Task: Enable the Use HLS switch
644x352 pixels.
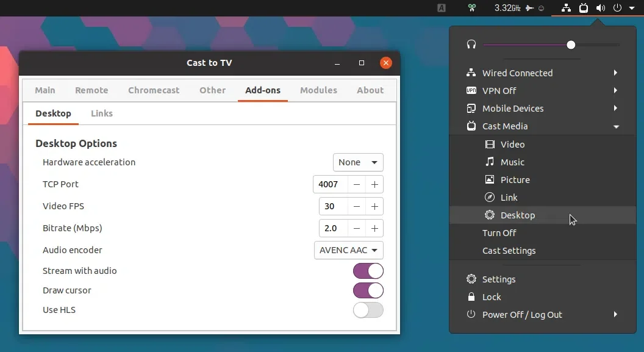Action: (368, 310)
